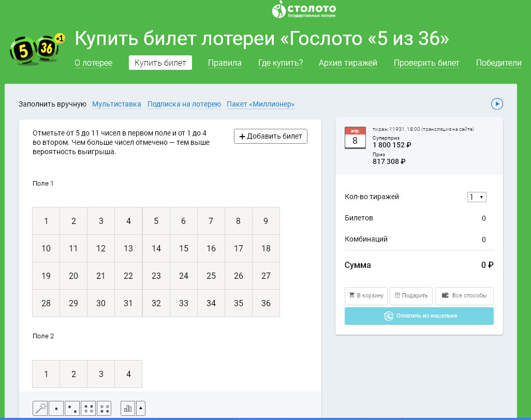The width and height of the screenshot is (531, 420).
Task: Open the 'О лотерее' tab
Action: (x=94, y=63)
